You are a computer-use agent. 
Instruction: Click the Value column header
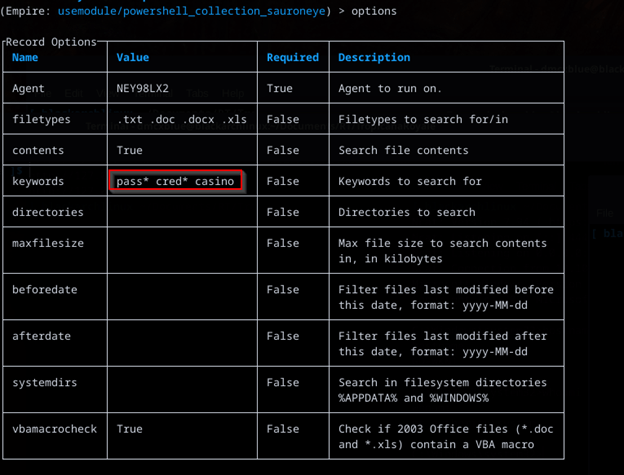133,58
